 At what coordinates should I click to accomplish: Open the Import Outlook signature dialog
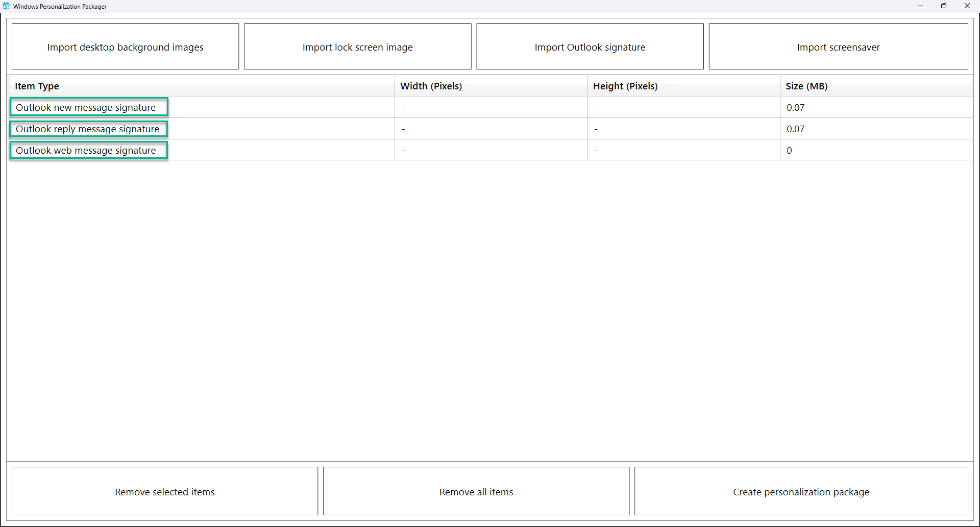(x=590, y=47)
